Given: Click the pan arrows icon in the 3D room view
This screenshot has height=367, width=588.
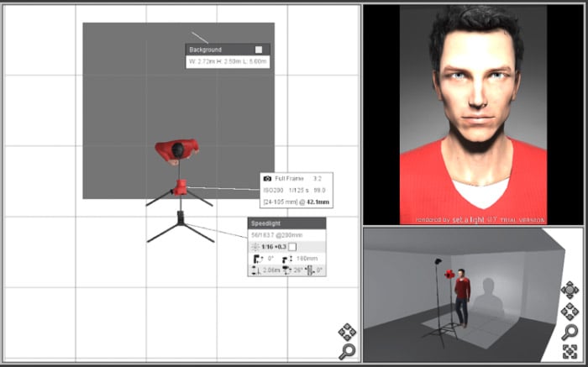Looking at the screenshot, I should click(x=570, y=312).
